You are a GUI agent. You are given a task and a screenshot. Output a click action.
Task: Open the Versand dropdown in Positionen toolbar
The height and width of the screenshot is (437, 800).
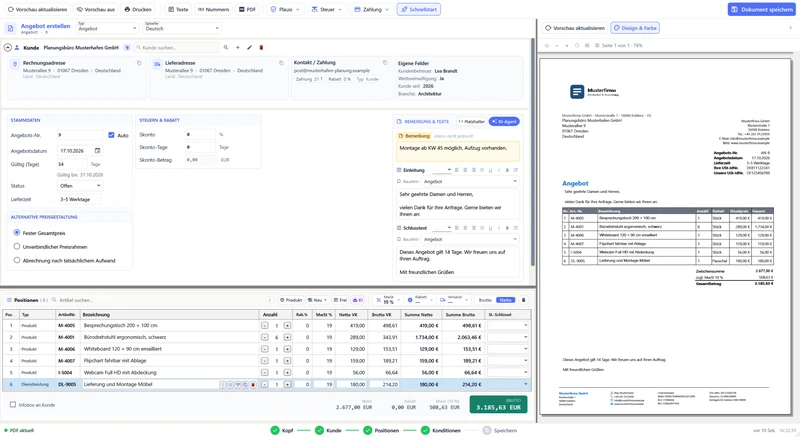[x=455, y=300]
